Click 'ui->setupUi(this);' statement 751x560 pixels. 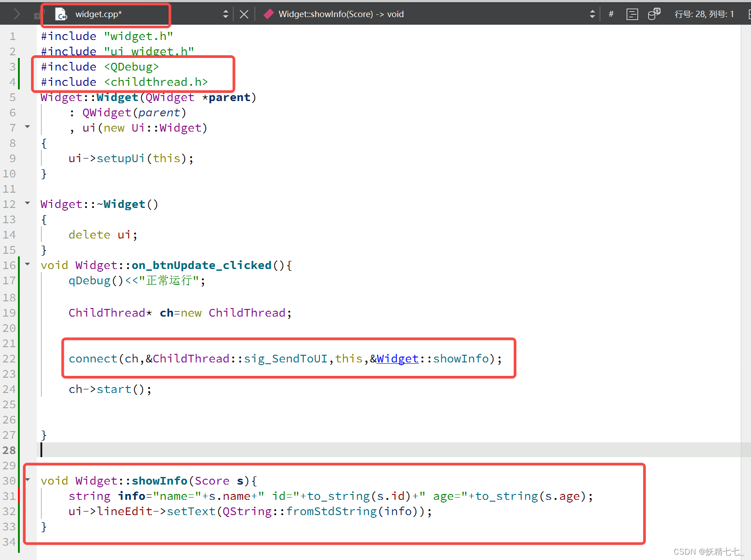click(131, 159)
